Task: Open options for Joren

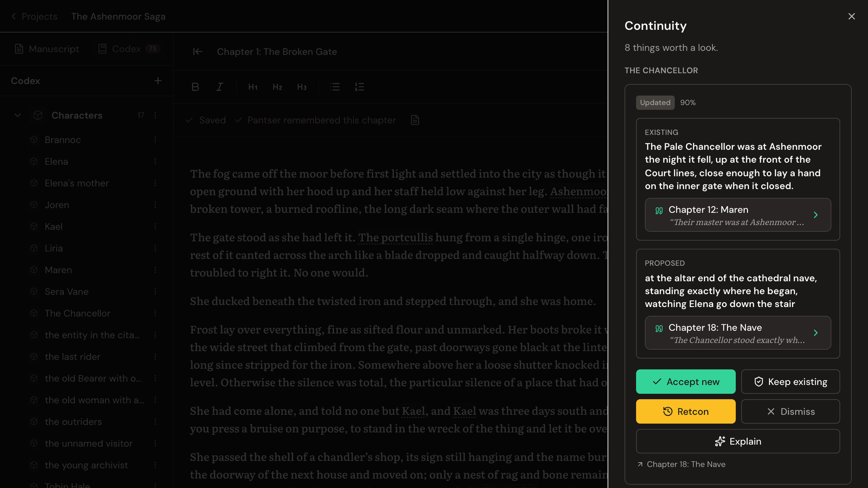Action: click(155, 205)
